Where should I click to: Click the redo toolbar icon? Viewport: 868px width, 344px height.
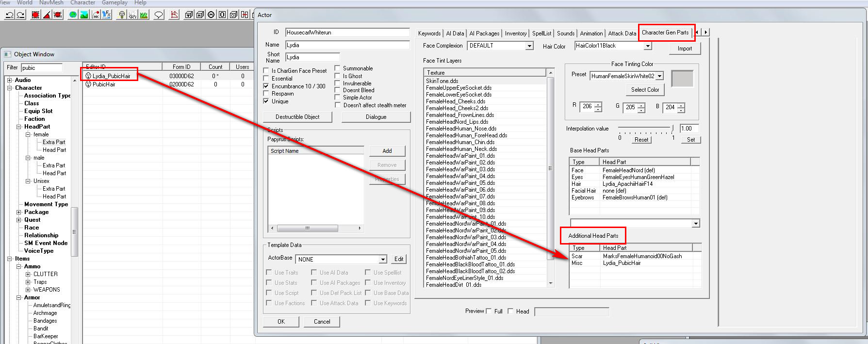pos(20,15)
